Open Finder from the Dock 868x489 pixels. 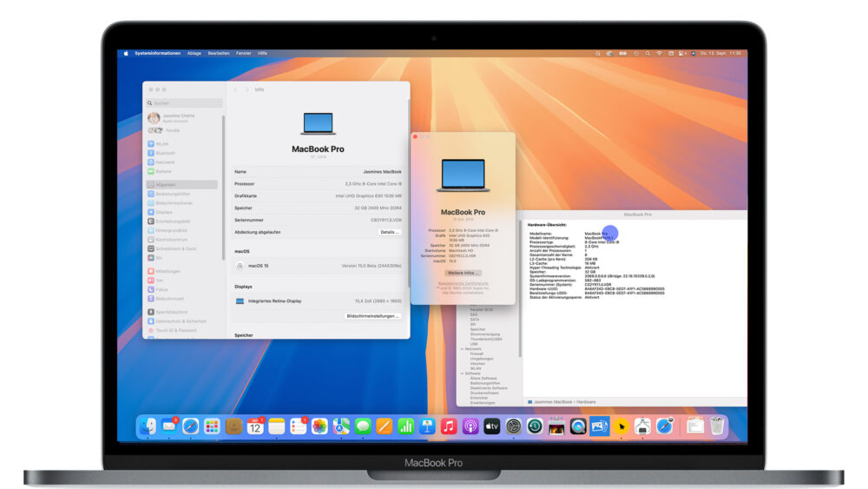[148, 426]
